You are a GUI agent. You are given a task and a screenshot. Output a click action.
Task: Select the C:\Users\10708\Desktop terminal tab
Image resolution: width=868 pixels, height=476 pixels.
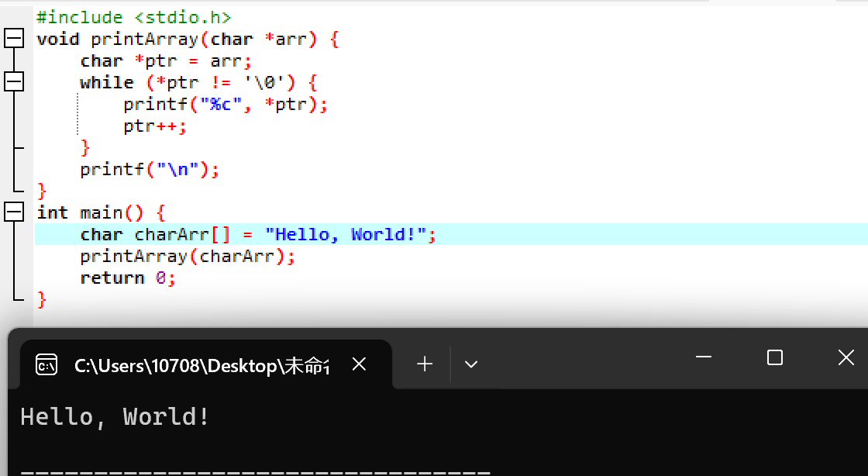(x=206, y=364)
